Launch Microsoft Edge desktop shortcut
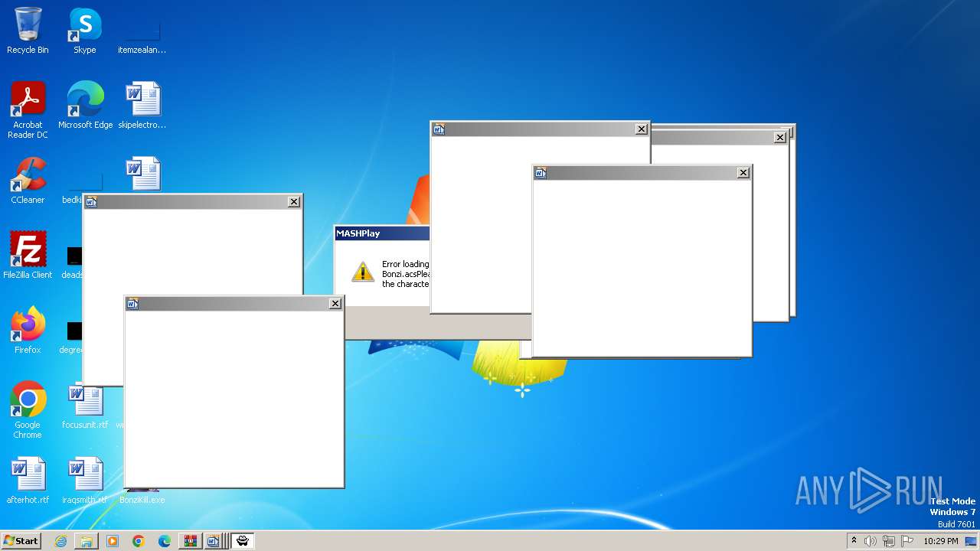The height and width of the screenshot is (551, 980). coord(85,106)
